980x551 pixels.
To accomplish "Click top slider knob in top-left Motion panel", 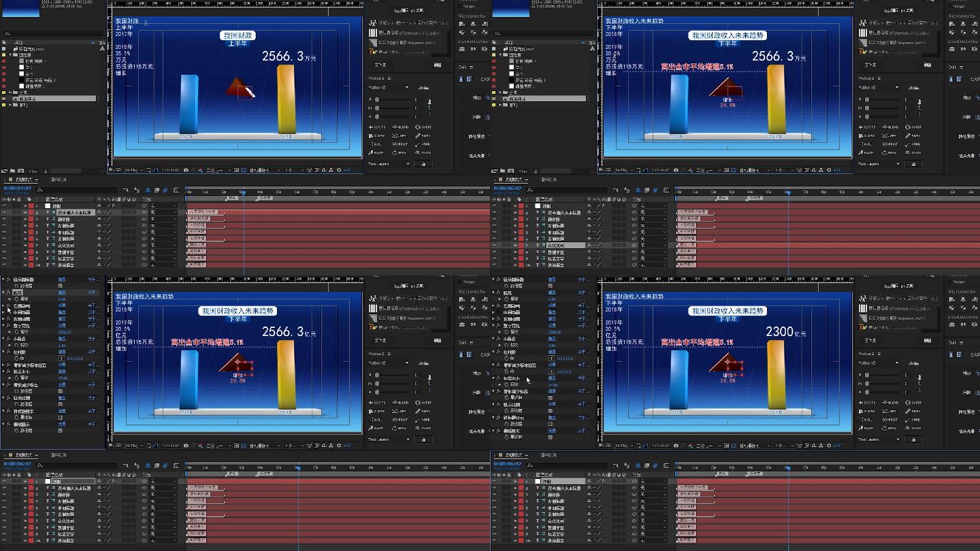I will point(377,99).
